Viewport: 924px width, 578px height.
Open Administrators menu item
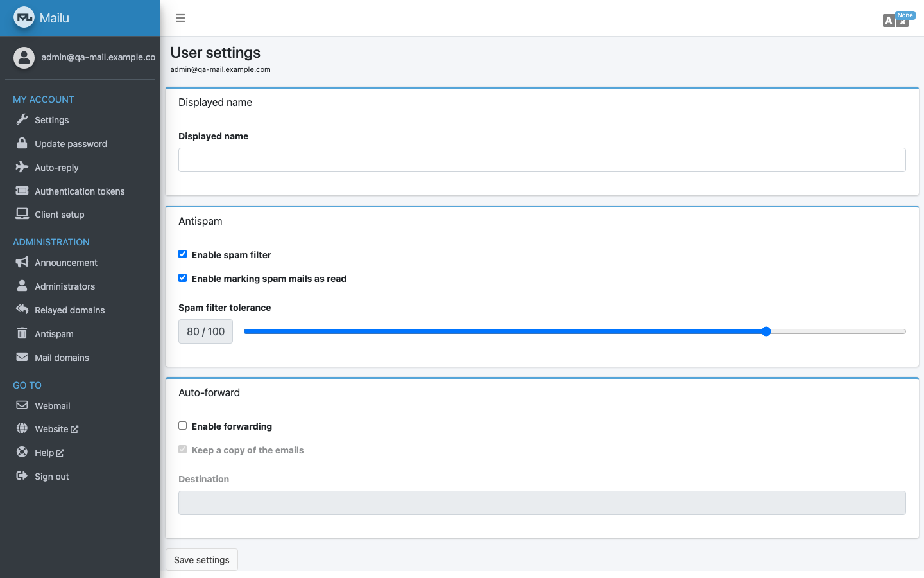pos(80,286)
